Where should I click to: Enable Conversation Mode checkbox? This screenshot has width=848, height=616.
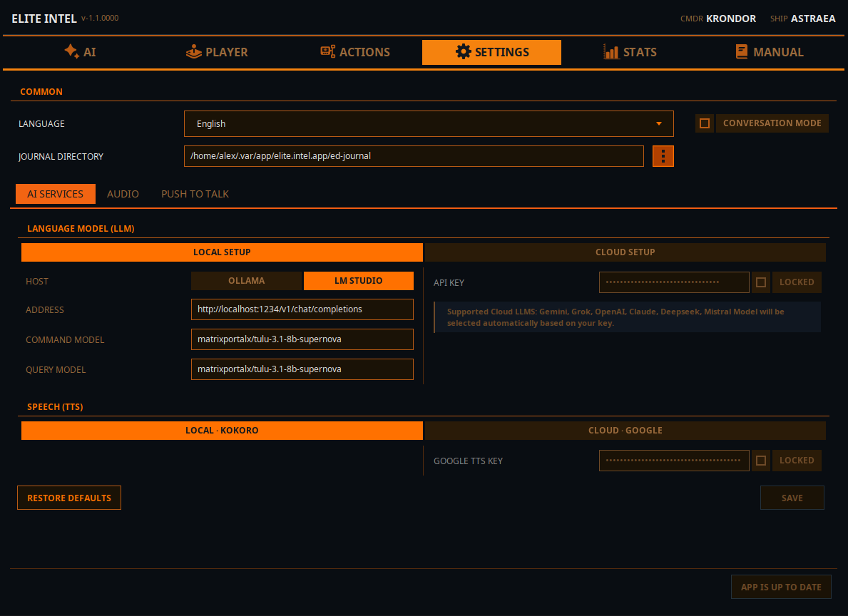(x=705, y=123)
